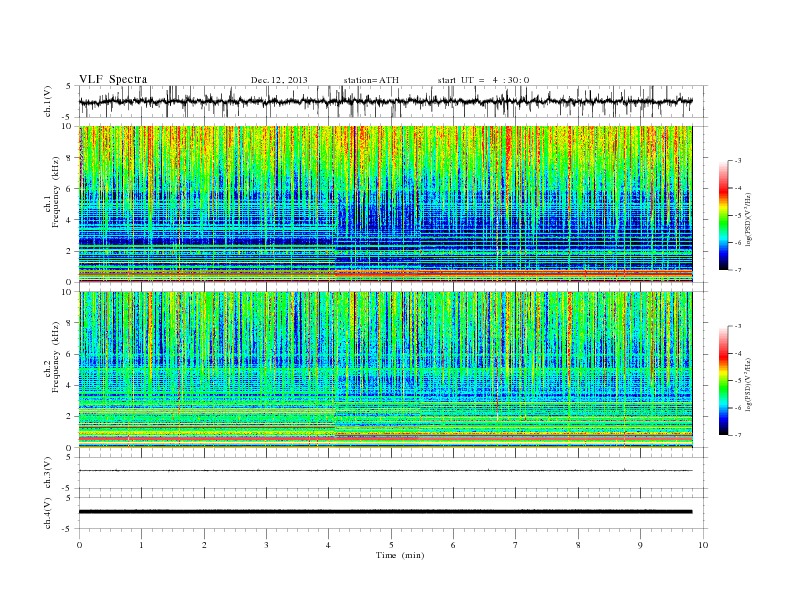Click the ch.1 PSD color bar
This screenshot has width=792, height=612.
(723, 215)
